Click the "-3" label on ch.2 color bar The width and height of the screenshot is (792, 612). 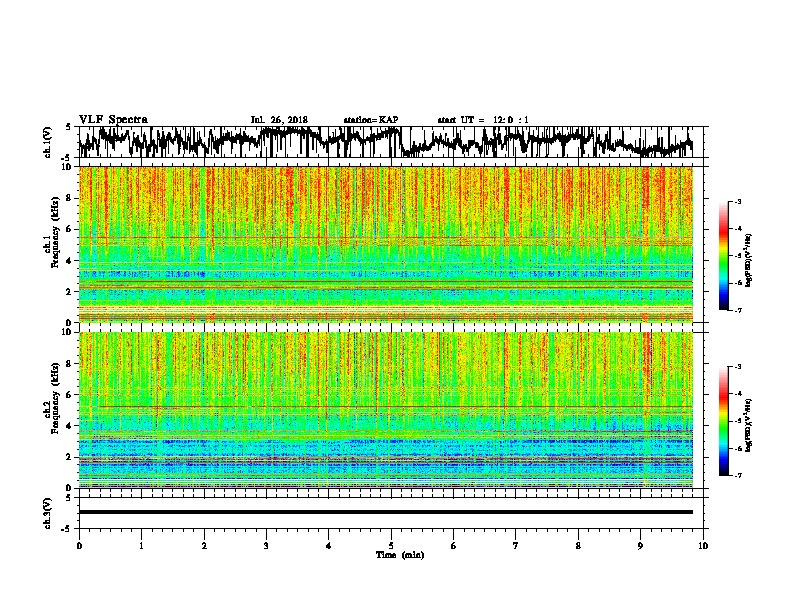pos(737,367)
